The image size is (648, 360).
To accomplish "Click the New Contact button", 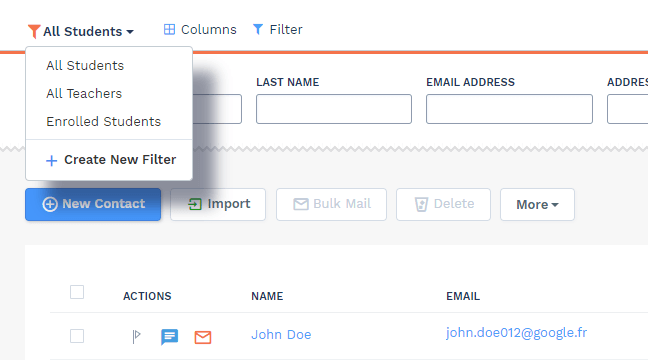I will (93, 205).
